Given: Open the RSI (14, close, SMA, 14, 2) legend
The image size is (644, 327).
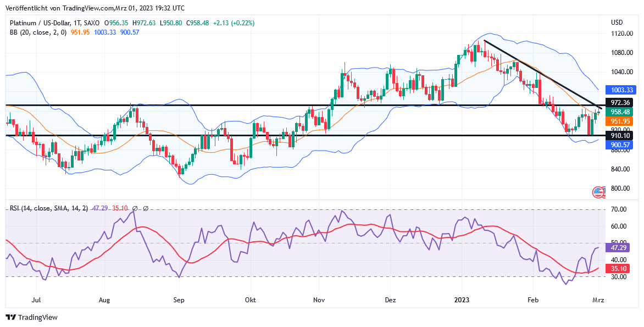Looking at the screenshot, I should point(48,208).
